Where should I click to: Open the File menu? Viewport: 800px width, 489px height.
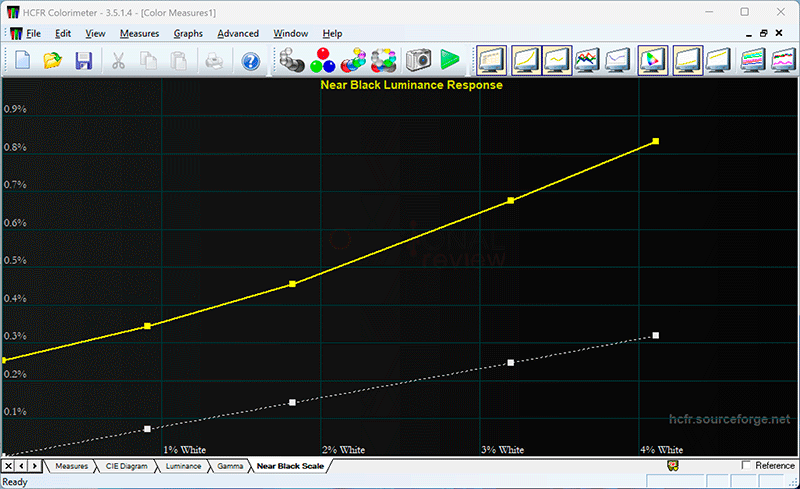point(34,34)
